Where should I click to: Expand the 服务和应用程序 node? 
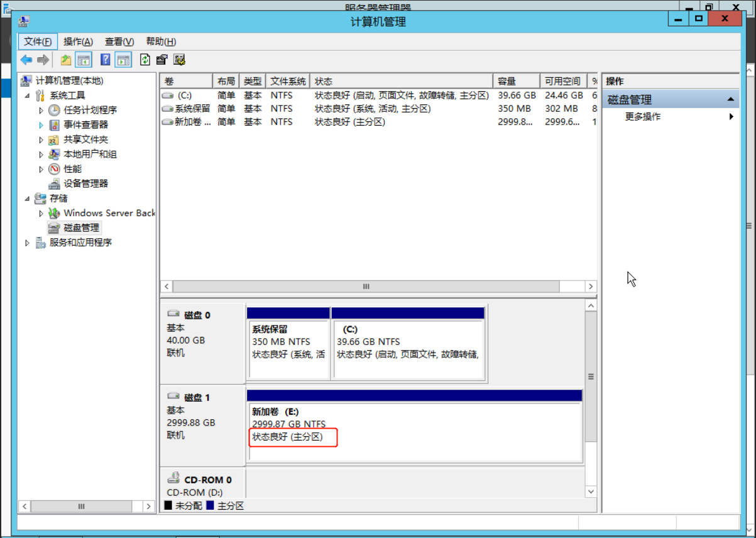27,243
